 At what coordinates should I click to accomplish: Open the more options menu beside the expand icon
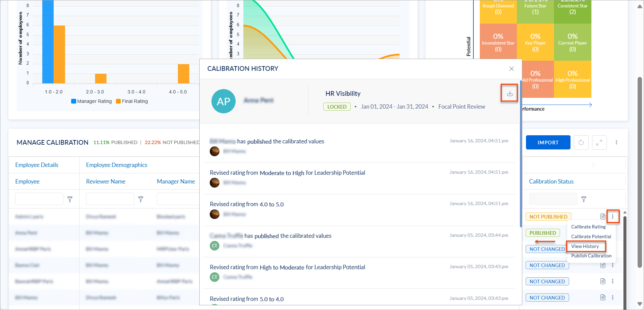click(616, 142)
